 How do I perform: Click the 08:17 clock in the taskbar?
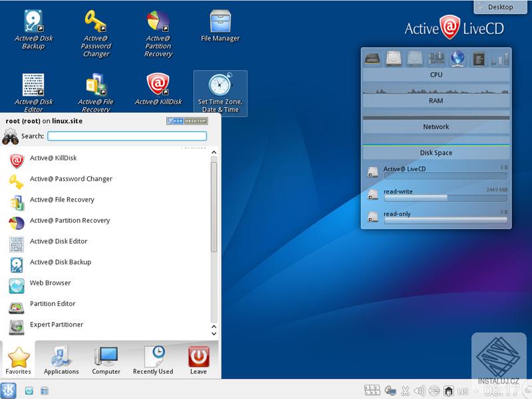point(501,391)
